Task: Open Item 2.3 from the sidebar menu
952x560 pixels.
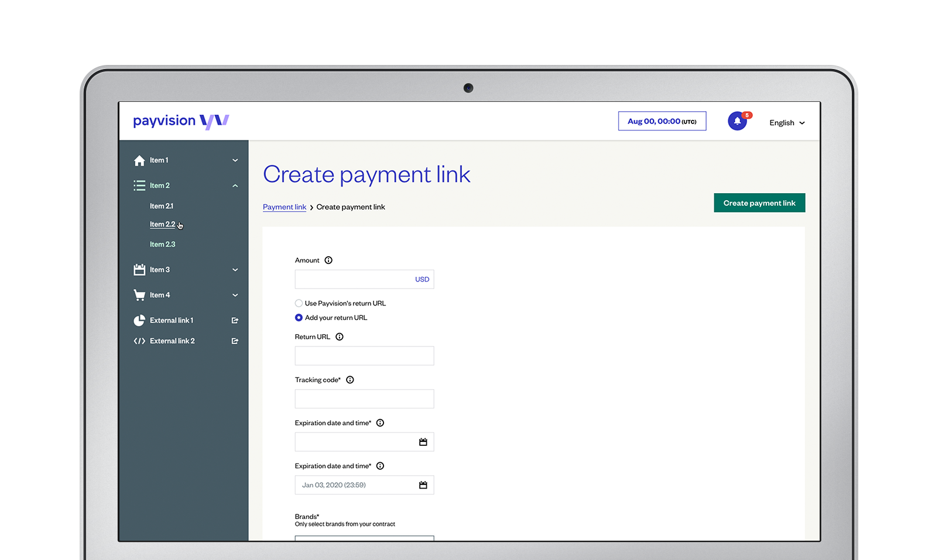Action: (x=162, y=244)
